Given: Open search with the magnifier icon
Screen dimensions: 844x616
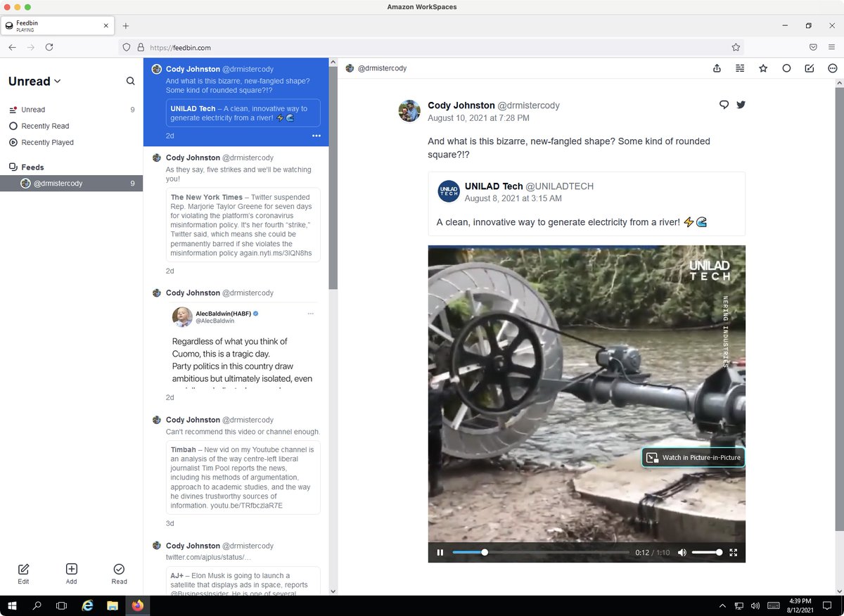Looking at the screenshot, I should point(130,82).
